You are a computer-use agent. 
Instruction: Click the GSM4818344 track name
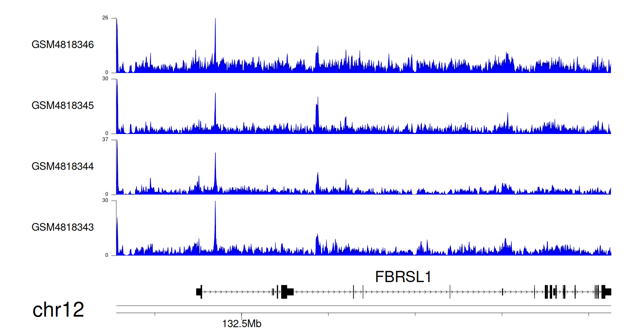[63, 166]
